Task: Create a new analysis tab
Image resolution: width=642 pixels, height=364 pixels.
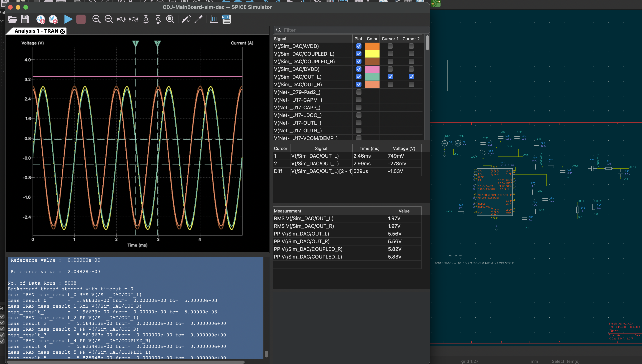Action: click(x=40, y=19)
